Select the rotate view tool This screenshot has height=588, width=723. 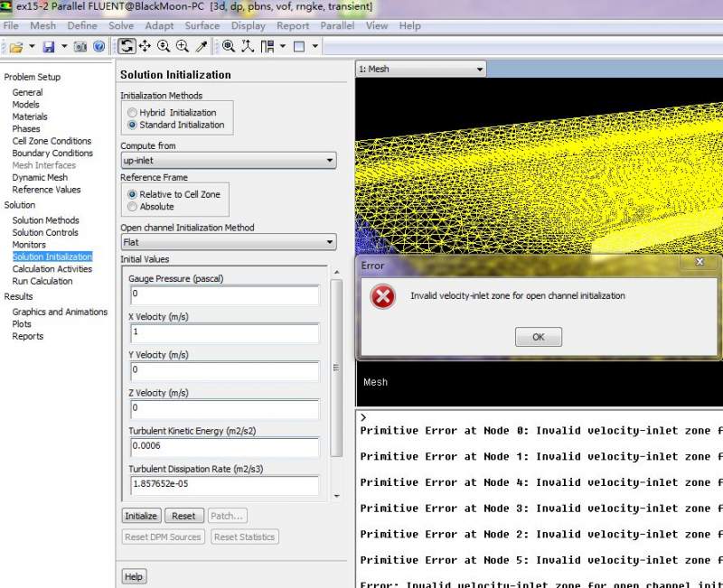coord(127,46)
